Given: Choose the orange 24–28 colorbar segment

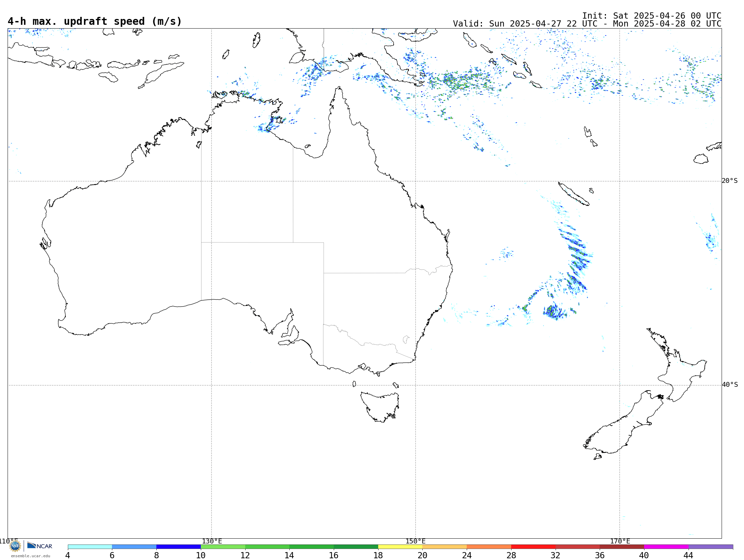Looking at the screenshot, I should tap(489, 547).
